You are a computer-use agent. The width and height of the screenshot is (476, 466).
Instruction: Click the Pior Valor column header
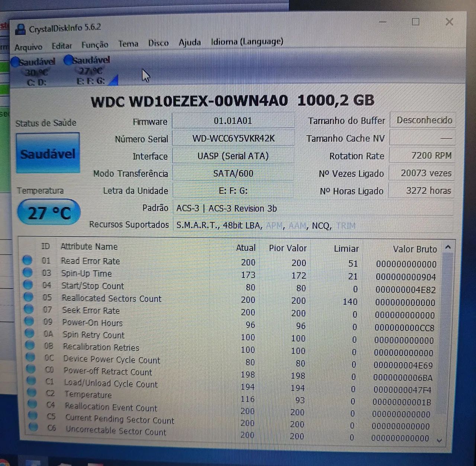[x=287, y=248]
